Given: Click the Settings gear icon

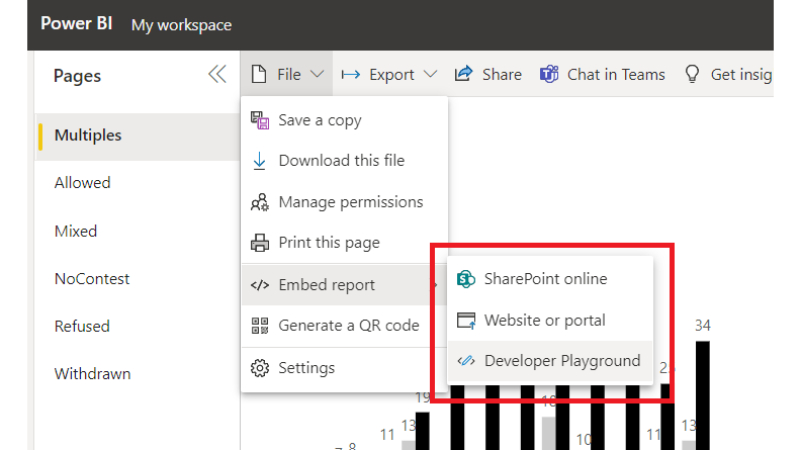Looking at the screenshot, I should pos(260,368).
